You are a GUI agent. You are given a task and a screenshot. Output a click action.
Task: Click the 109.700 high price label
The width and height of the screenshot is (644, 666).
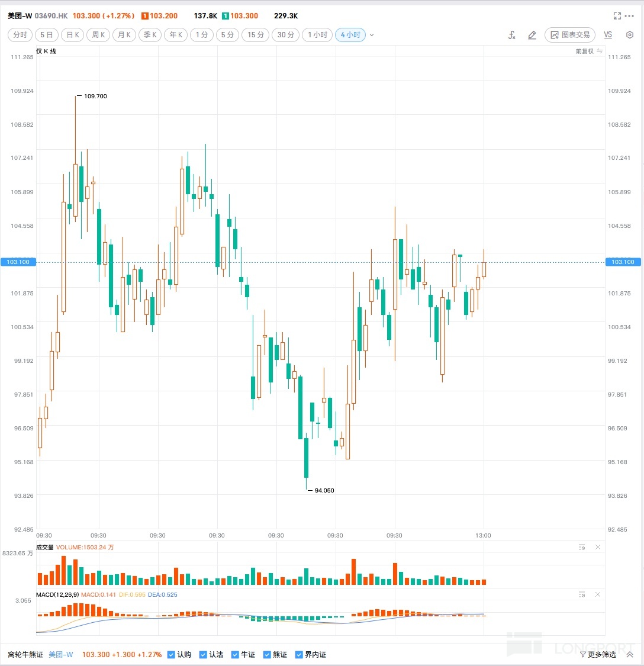click(x=95, y=96)
